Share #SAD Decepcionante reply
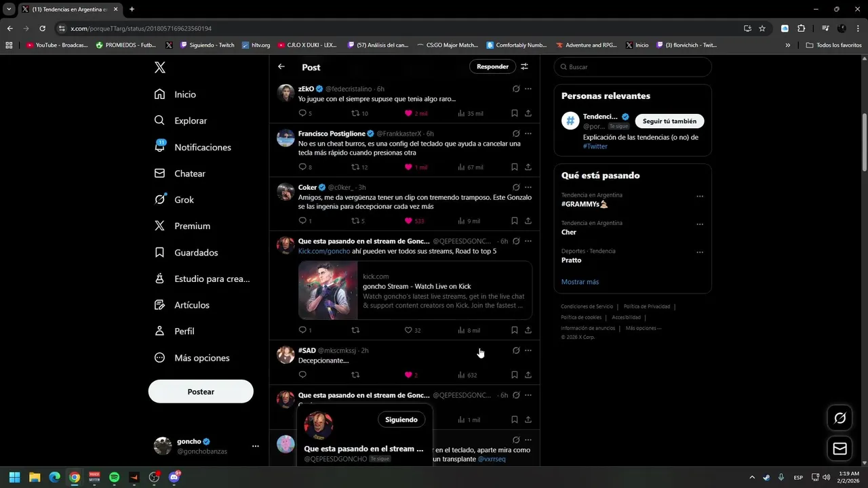This screenshot has width=868, height=488. pyautogui.click(x=528, y=375)
